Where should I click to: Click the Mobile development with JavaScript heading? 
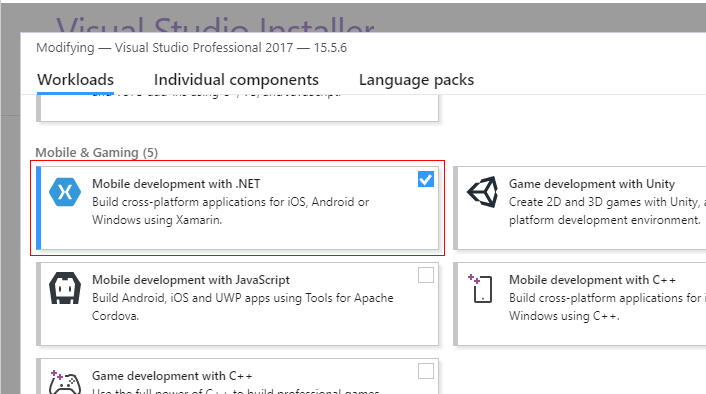[190, 280]
